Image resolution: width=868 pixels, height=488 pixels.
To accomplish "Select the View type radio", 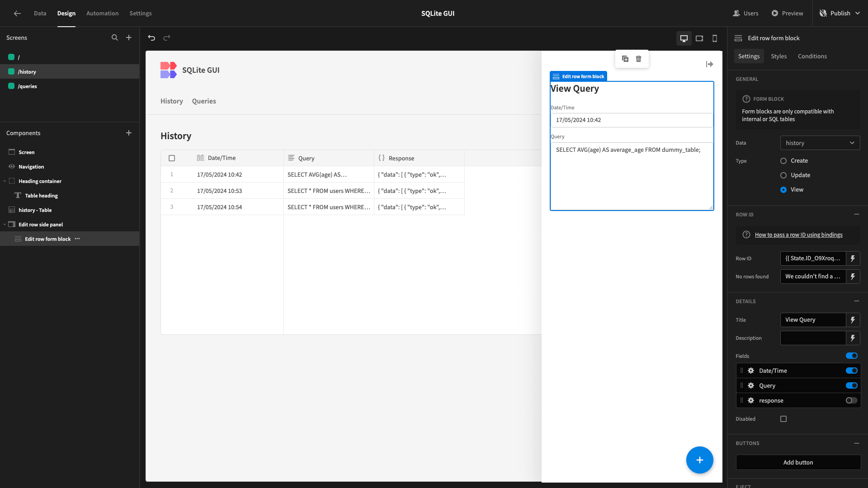I will coord(783,190).
